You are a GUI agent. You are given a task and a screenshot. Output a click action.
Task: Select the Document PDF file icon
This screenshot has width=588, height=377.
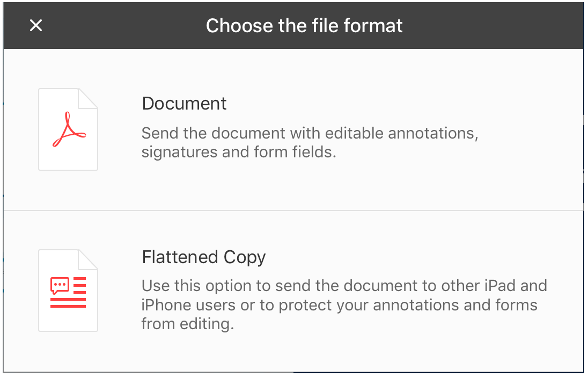(x=68, y=129)
